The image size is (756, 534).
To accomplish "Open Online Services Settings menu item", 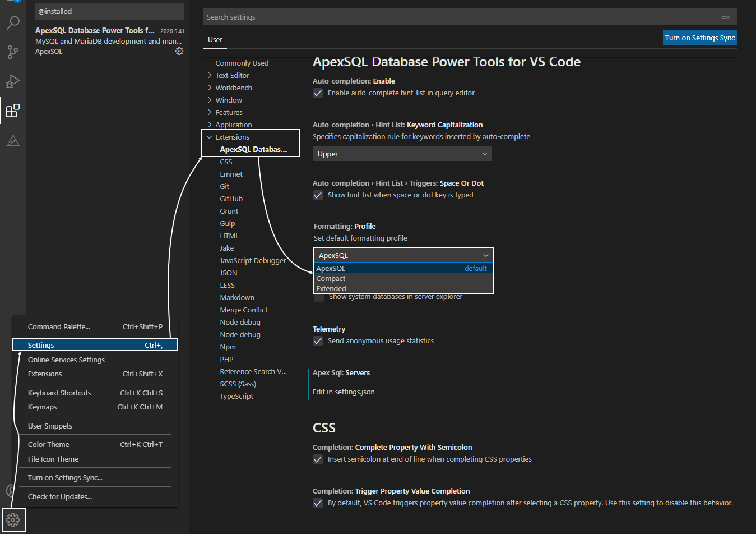I will tap(95, 360).
